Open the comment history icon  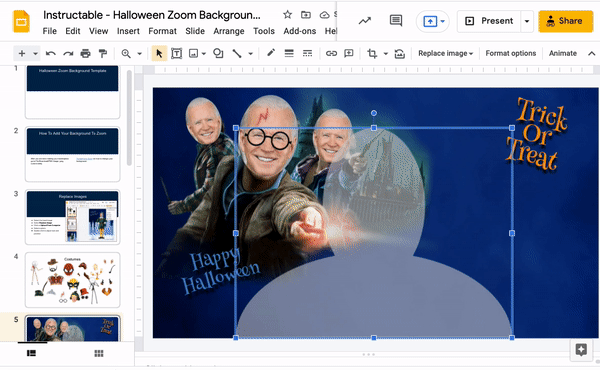coord(396,21)
